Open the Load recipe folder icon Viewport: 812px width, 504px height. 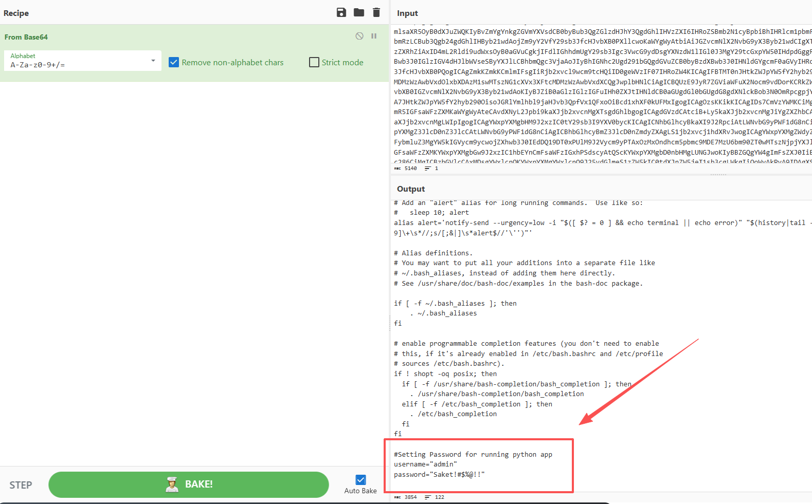click(359, 13)
